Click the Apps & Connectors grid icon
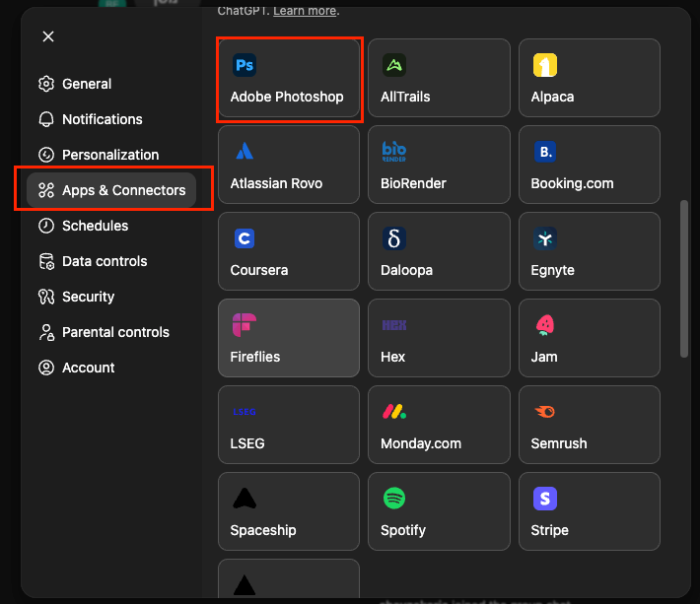Viewport: 700px width, 604px height. (46, 190)
